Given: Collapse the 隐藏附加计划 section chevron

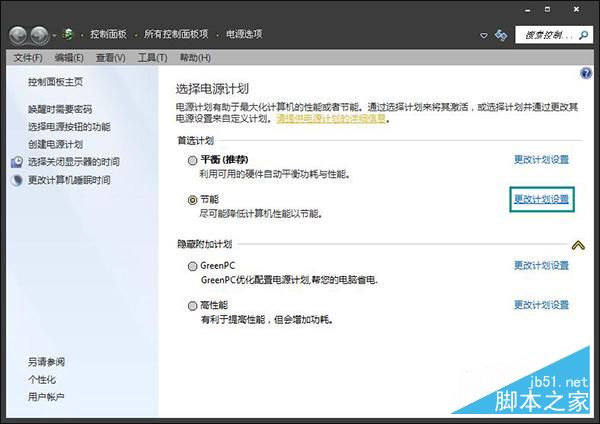Looking at the screenshot, I should click(x=578, y=245).
